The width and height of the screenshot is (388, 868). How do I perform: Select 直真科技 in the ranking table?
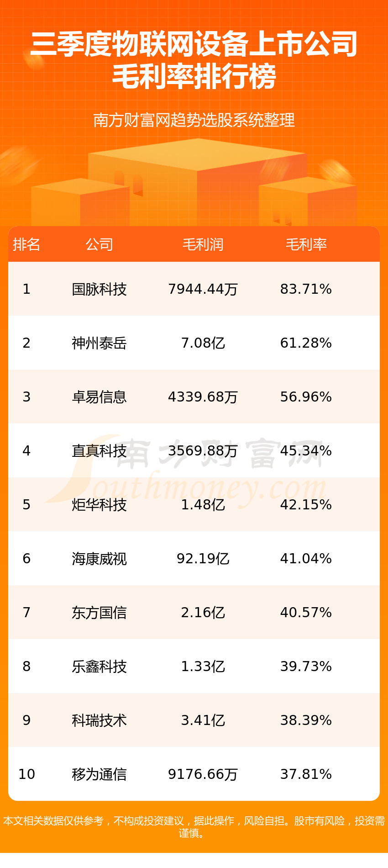(x=99, y=451)
